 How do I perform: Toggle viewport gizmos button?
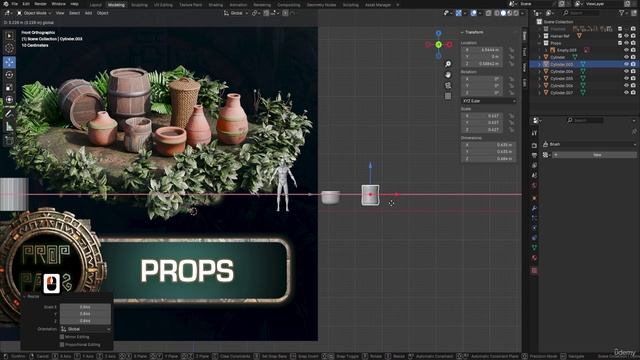click(459, 13)
